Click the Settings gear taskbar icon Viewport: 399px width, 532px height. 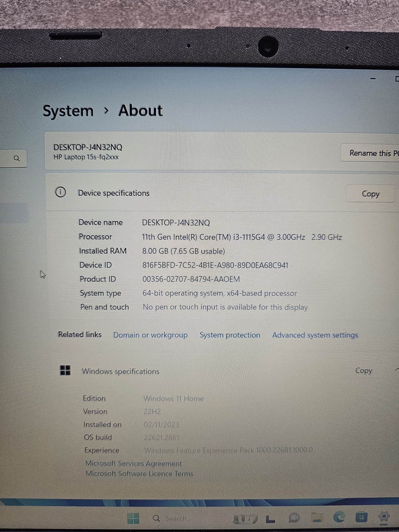pos(384,517)
